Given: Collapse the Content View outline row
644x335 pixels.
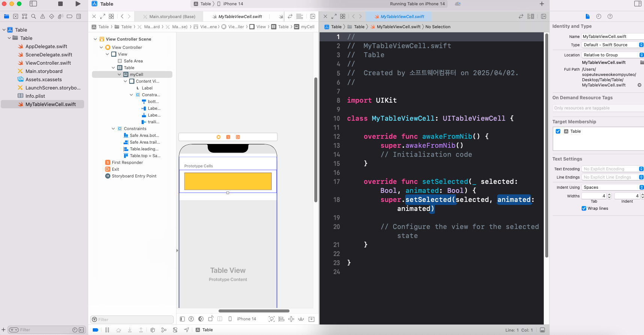Looking at the screenshot, I should pyautogui.click(x=125, y=81).
